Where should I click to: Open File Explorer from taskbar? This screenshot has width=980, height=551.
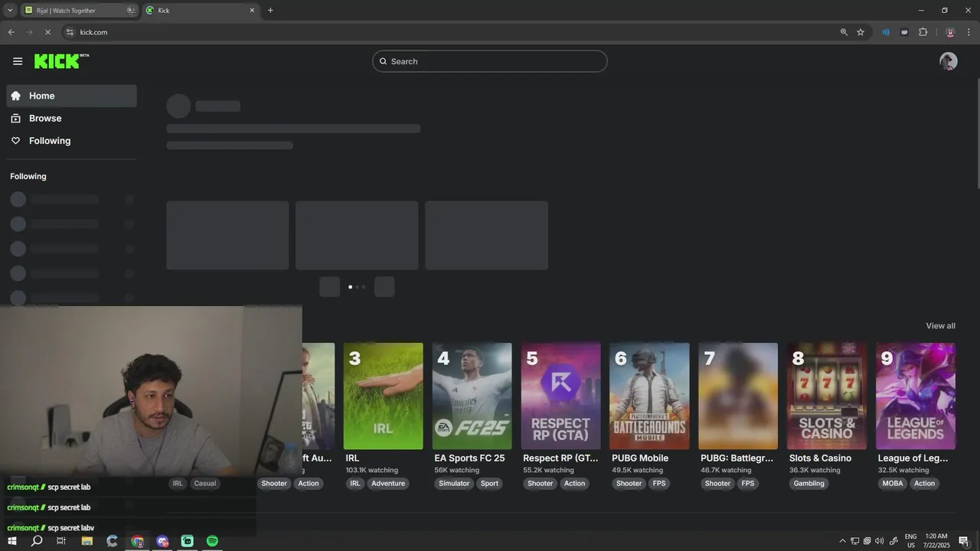coord(87,541)
